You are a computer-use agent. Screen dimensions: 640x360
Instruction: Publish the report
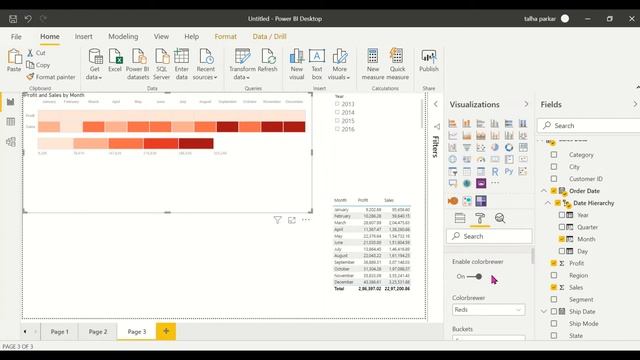429,60
